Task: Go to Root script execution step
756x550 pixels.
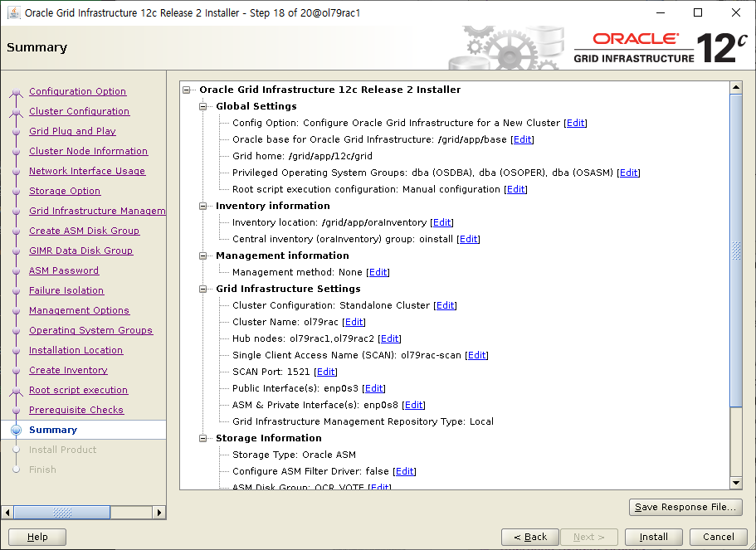Action: (x=78, y=390)
